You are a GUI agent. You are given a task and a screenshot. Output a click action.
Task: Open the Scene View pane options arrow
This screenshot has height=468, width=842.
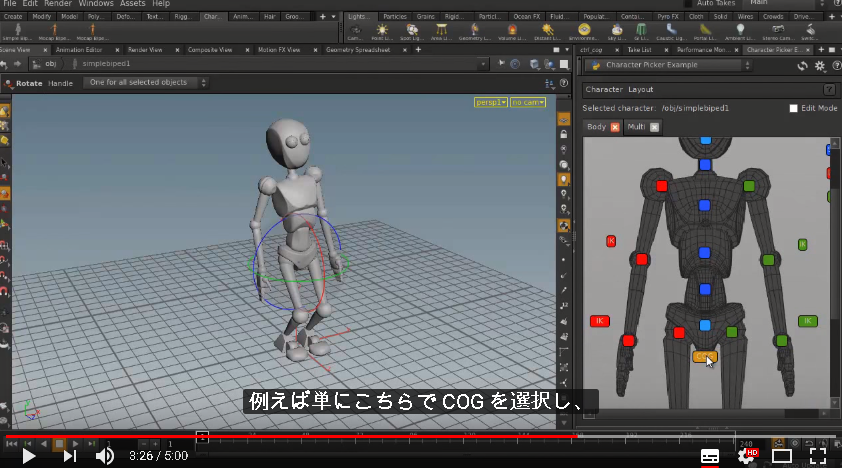pyautogui.click(x=567, y=50)
